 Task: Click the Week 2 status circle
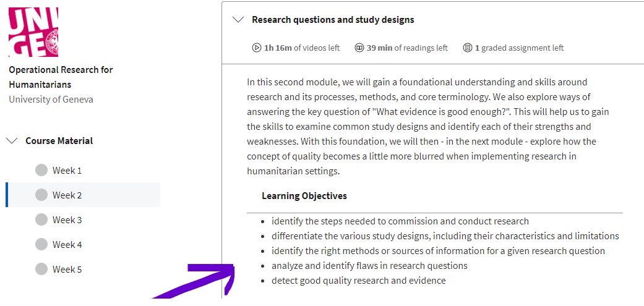coord(41,195)
